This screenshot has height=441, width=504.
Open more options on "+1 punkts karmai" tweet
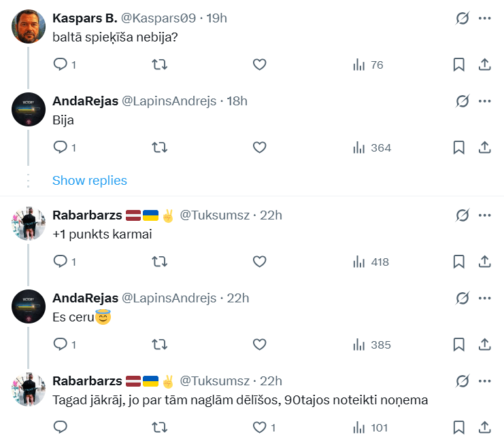pyautogui.click(x=485, y=215)
